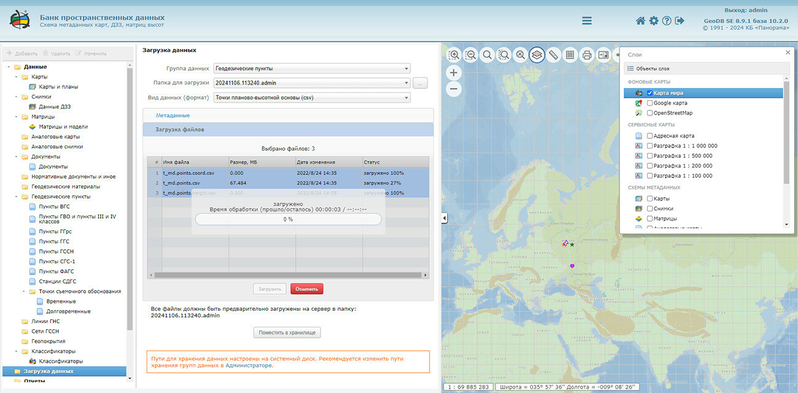Toggle the Адресная карта checkbox

point(650,136)
